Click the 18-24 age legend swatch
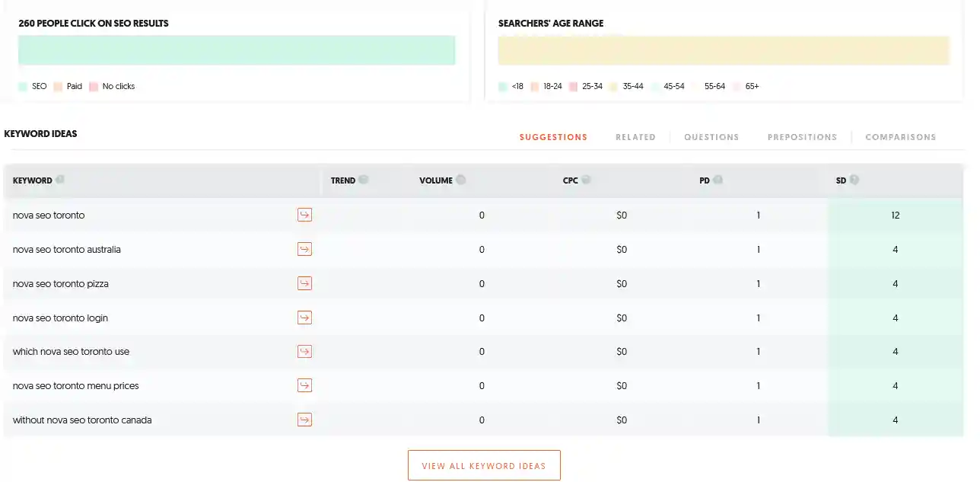The image size is (980, 482). pyautogui.click(x=535, y=87)
